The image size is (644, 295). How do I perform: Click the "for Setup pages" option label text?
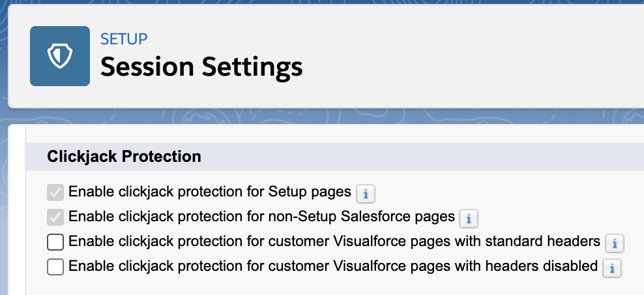[210, 193]
